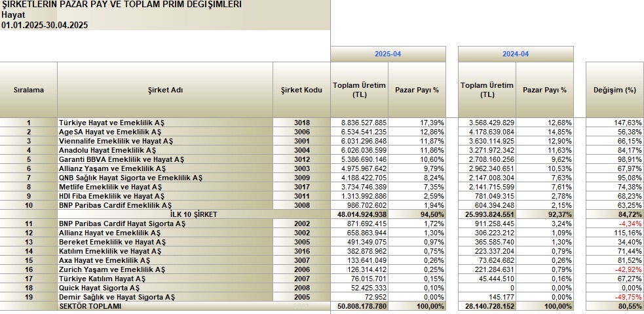The width and height of the screenshot is (644, 314).
Task: Click the Şirket Adı column header
Action: [x=165, y=90]
